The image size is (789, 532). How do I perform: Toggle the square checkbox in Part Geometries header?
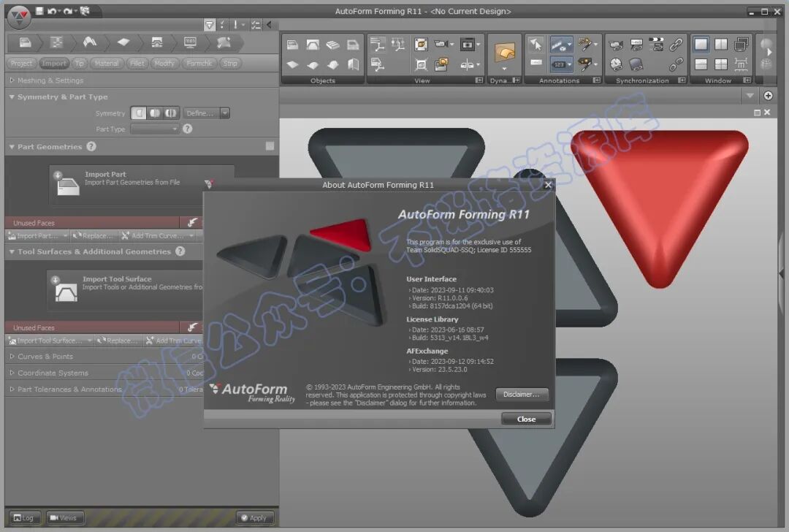coord(270,146)
